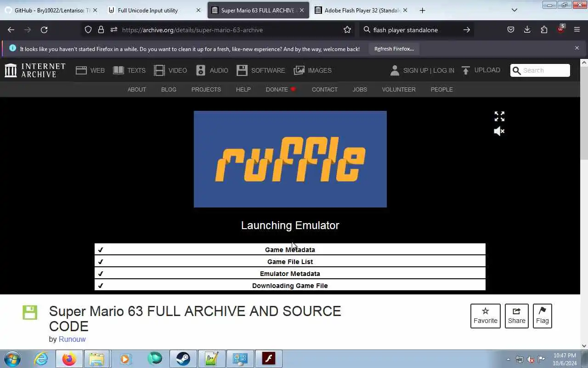The height and width of the screenshot is (368, 588).
Task: Close the Super Mario 63 tab
Action: 302,10
